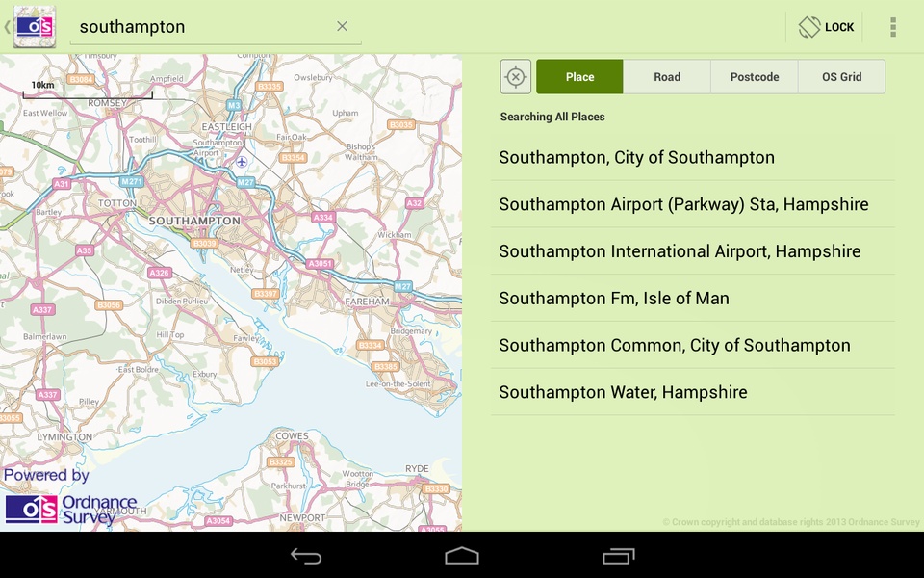
Task: Tap the LYMINGTON label on the map
Action: point(64,437)
